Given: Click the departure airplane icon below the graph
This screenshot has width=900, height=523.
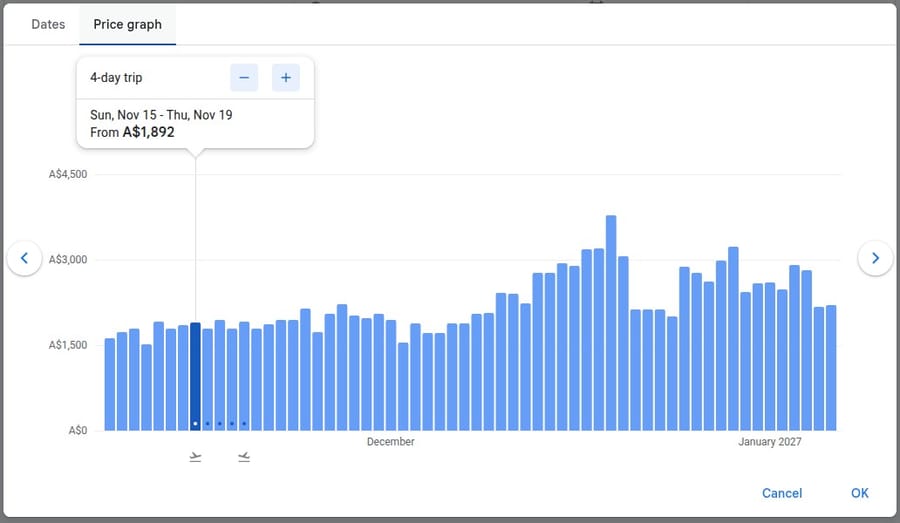Looking at the screenshot, I should coord(195,457).
